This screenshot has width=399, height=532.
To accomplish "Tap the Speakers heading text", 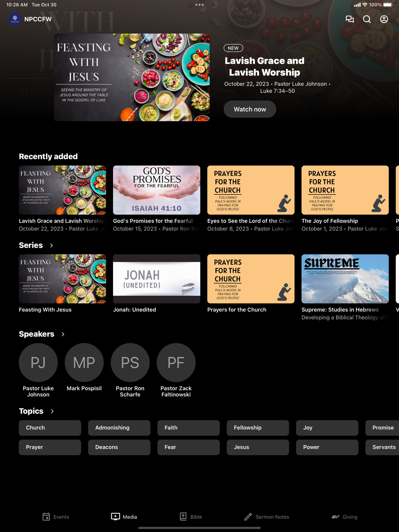I will (37, 334).
